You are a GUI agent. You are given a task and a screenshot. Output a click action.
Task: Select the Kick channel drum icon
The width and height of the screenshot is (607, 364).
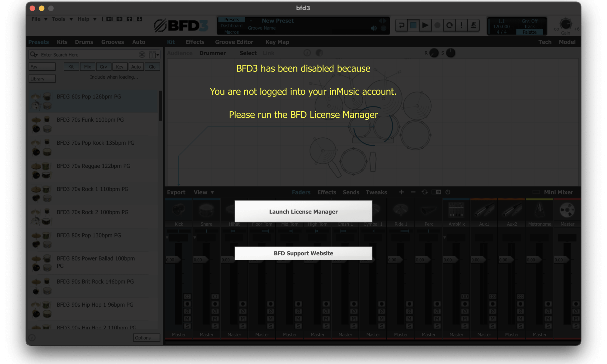point(179,210)
